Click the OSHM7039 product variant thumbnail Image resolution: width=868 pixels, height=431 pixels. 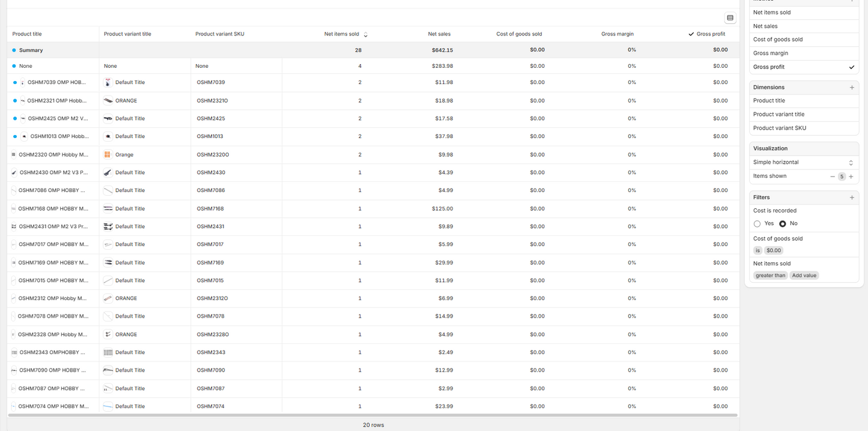(108, 83)
